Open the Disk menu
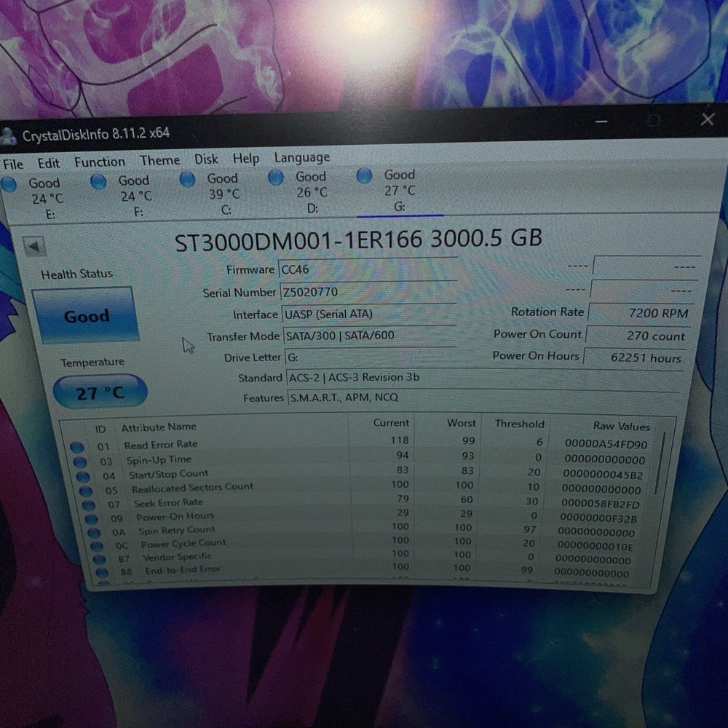This screenshot has width=728, height=728. tap(206, 159)
